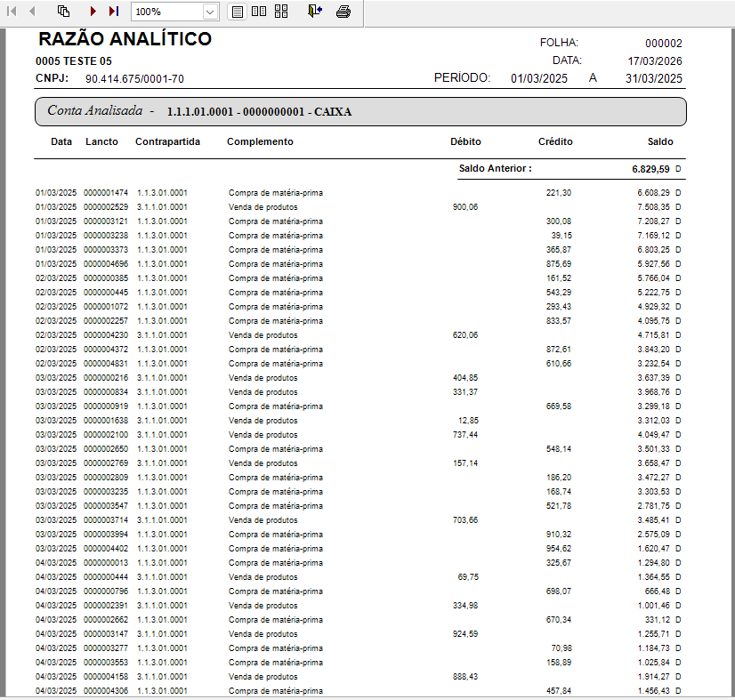Click the Conta Analisada CAIXA header bar

click(360, 112)
